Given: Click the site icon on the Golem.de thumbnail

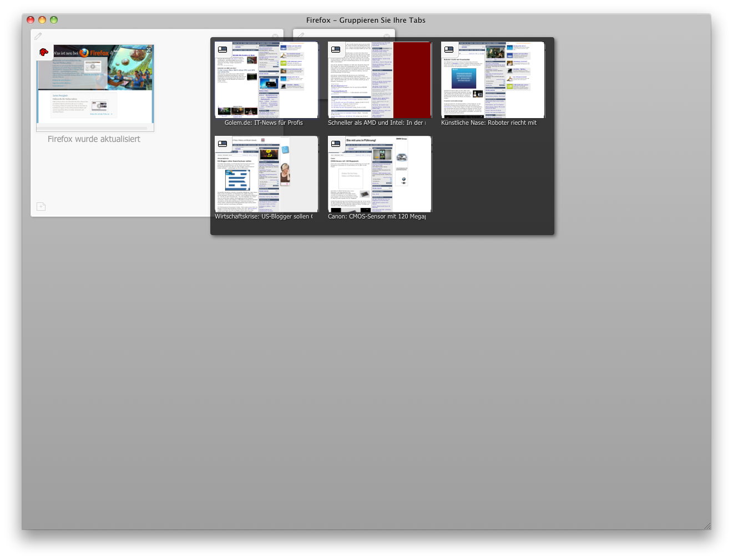Looking at the screenshot, I should click(222, 49).
